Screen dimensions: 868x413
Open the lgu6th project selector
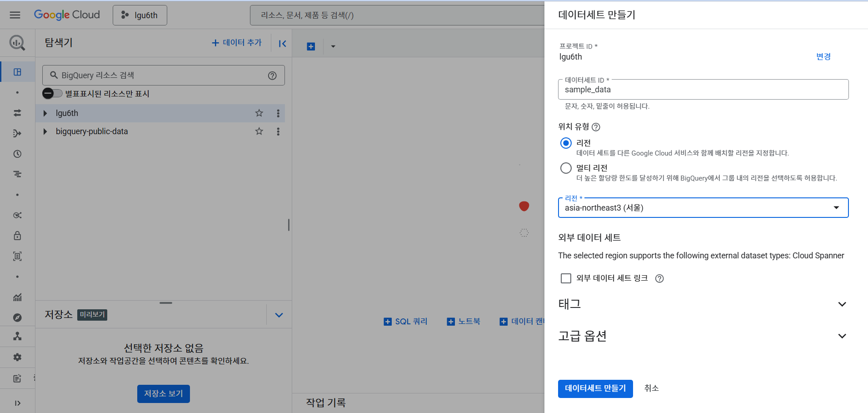coord(140,15)
